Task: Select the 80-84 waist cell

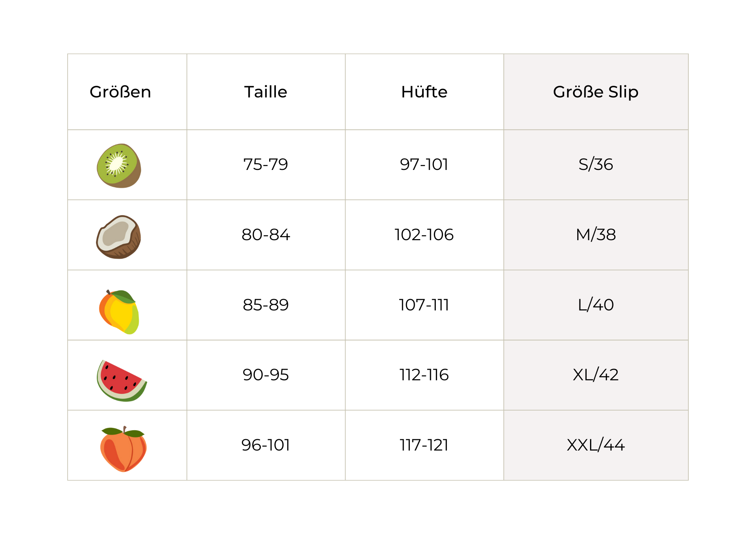Action: [266, 235]
